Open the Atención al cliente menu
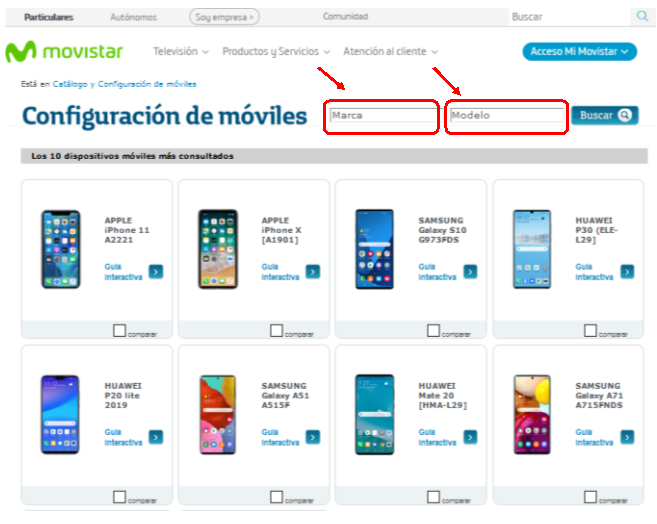Screen dimensions: 657x524 [390, 52]
